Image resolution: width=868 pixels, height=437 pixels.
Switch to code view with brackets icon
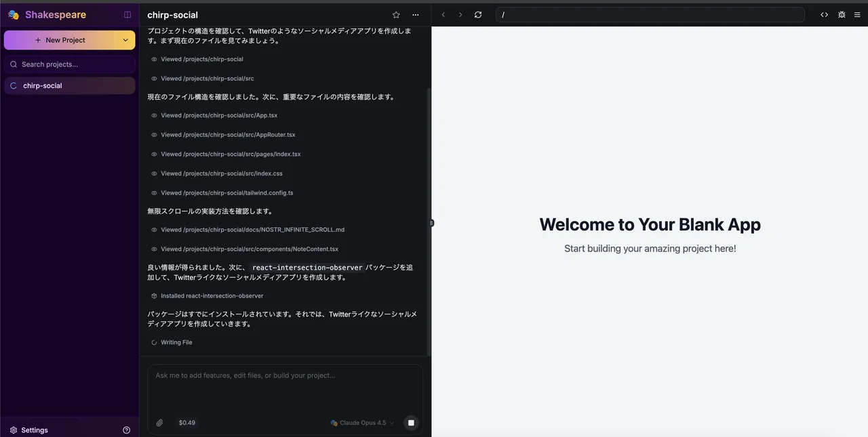tap(824, 15)
